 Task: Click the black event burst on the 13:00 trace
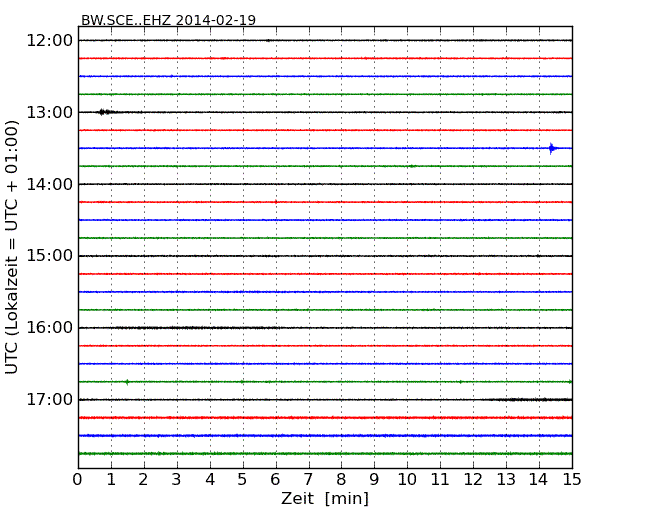coord(103,112)
